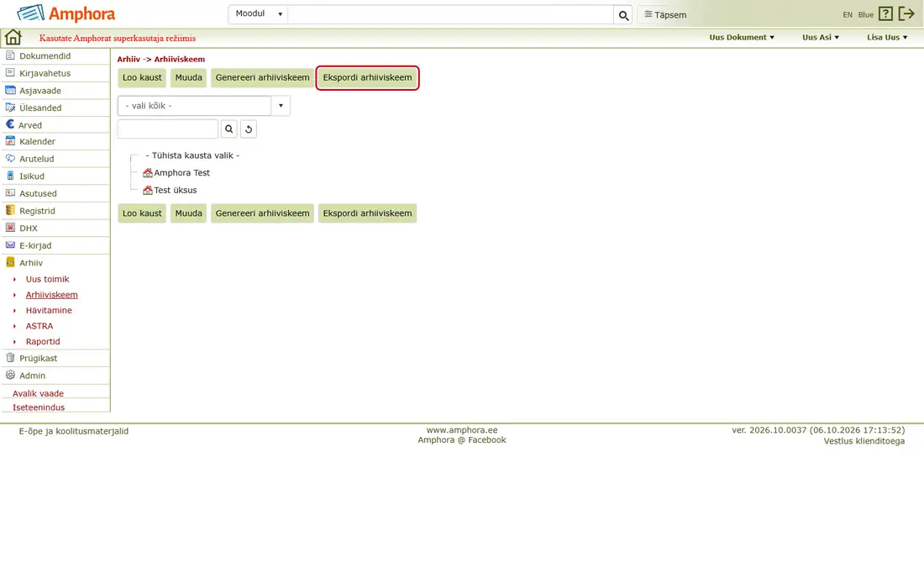
Task: Click top Genereeri arhiiviskeem button
Action: pos(262,78)
